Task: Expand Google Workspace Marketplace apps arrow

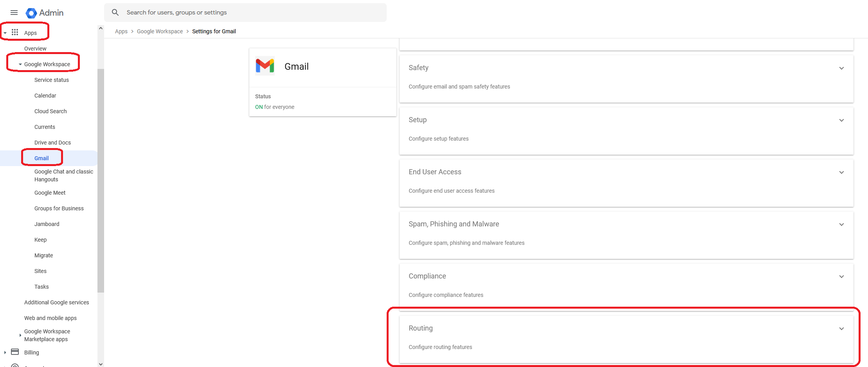Action: (20, 335)
